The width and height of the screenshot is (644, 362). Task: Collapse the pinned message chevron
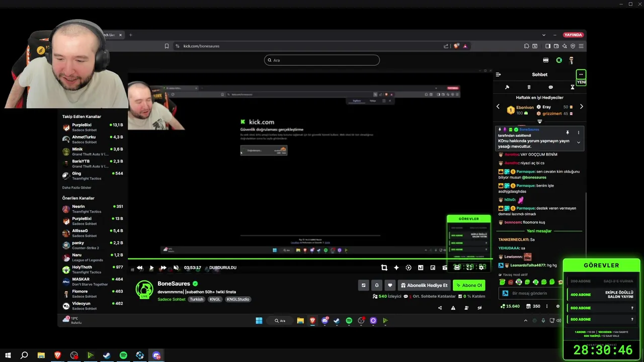[x=578, y=142]
